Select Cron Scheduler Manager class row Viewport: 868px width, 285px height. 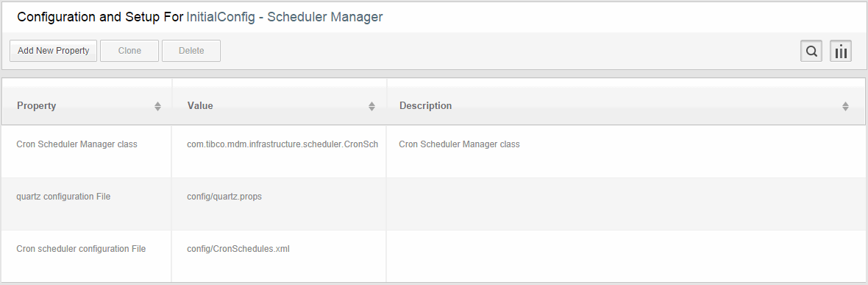point(434,152)
